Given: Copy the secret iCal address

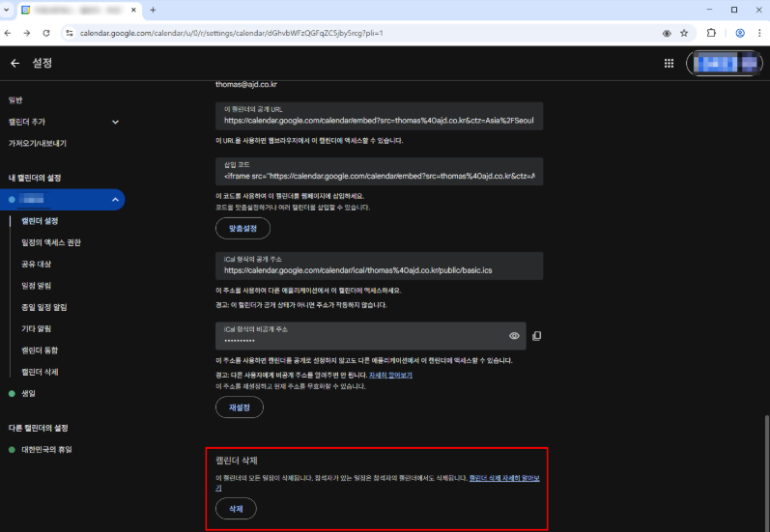Looking at the screenshot, I should [536, 336].
